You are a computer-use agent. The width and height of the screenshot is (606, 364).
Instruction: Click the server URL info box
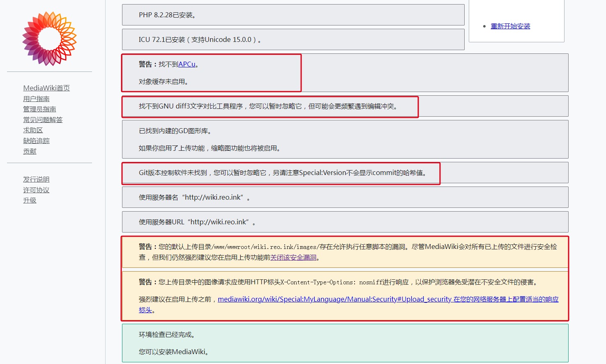coord(344,222)
